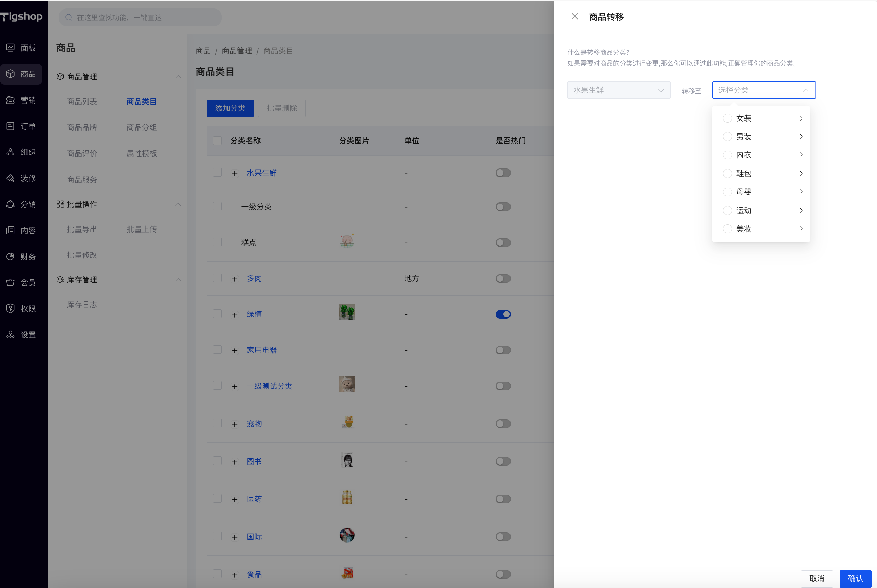Viewport: 877px width, 588px height.
Task: Choose the 母婴 radio option
Action: 727,192
